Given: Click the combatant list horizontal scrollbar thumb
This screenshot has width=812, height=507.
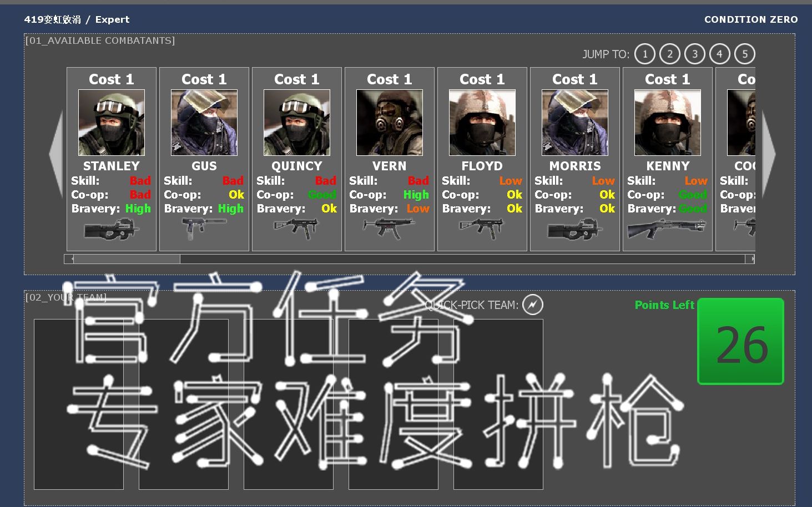Looking at the screenshot, I should [x=127, y=259].
